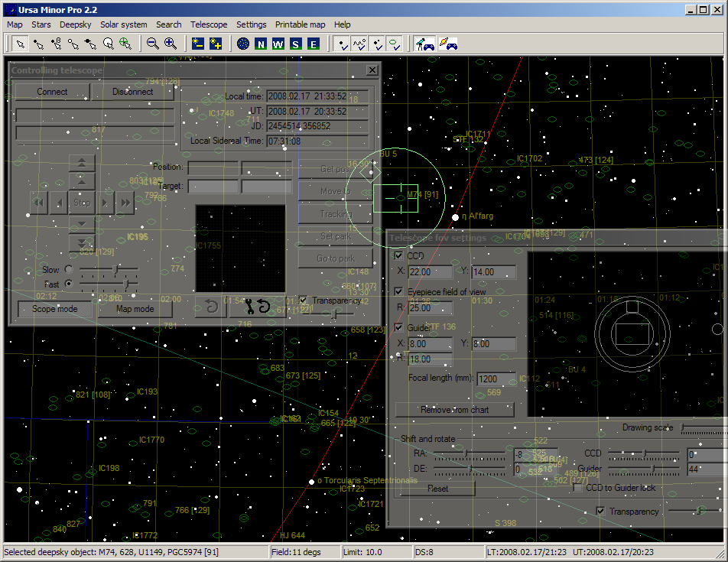The height and width of the screenshot is (562, 728).
Task: Enable CCD to Guider lock
Action: (579, 488)
